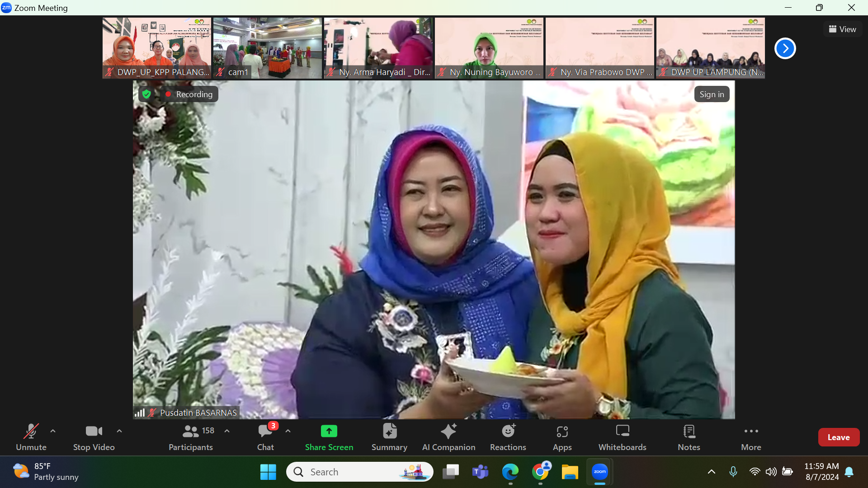Toggle the Participants list panel
The image size is (868, 488).
coord(190,436)
